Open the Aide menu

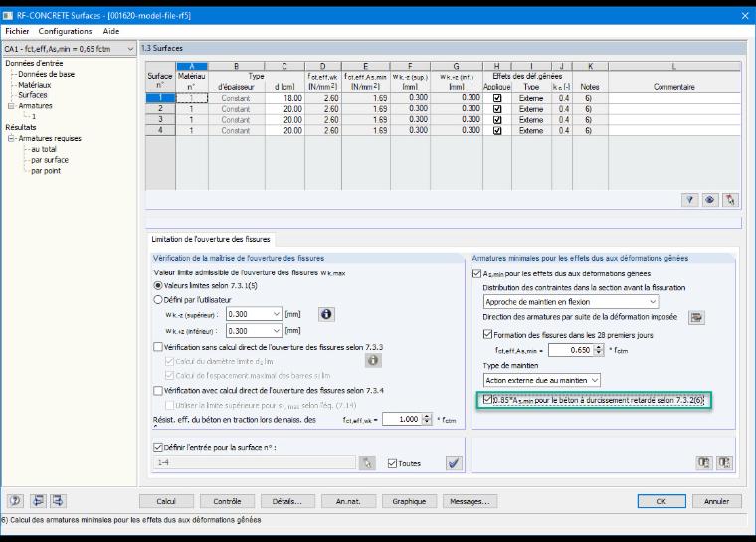[x=111, y=31]
